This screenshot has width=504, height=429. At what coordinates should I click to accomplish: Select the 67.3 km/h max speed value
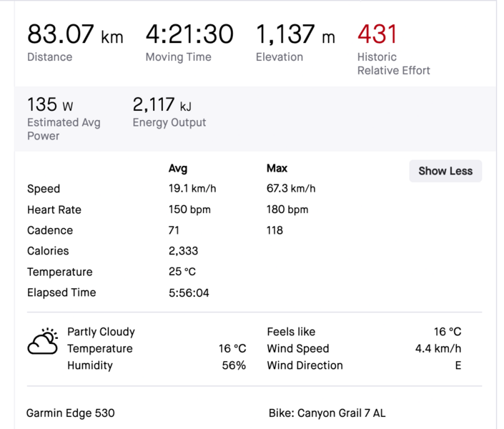291,189
